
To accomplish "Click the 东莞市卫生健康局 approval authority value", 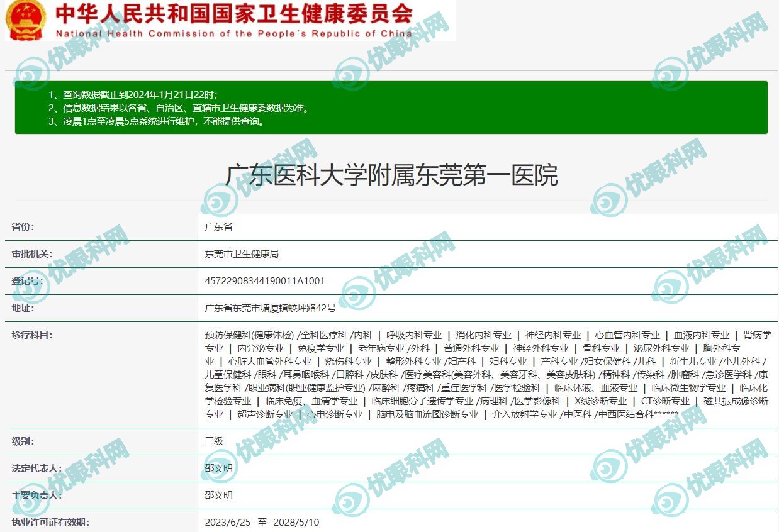I will [x=242, y=254].
